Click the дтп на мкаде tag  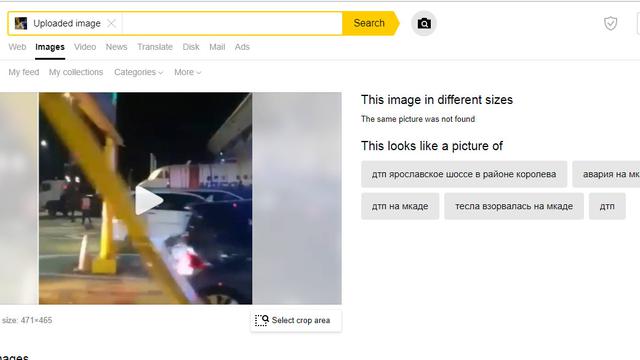tap(400, 207)
